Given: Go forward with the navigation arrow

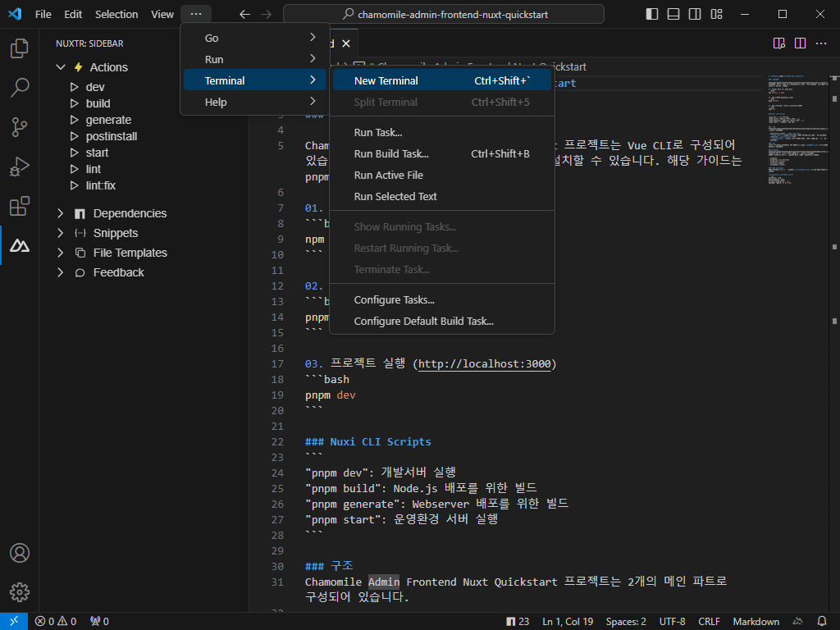Looking at the screenshot, I should 266,15.
